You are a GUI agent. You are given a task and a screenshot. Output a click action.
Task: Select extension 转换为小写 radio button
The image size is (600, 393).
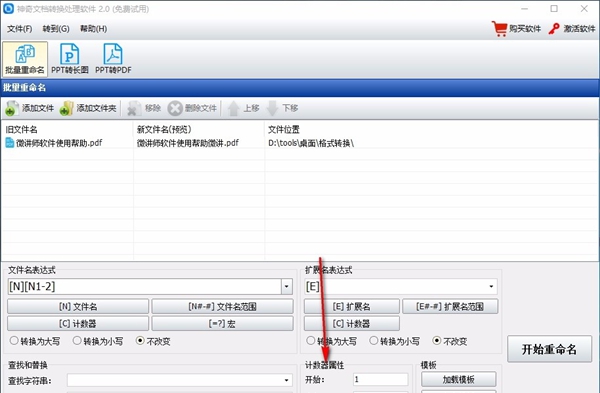[373, 340]
